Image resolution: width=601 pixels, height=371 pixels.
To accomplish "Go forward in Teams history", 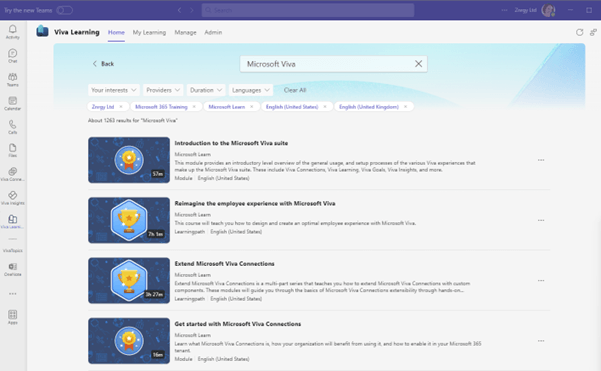I will click(192, 10).
